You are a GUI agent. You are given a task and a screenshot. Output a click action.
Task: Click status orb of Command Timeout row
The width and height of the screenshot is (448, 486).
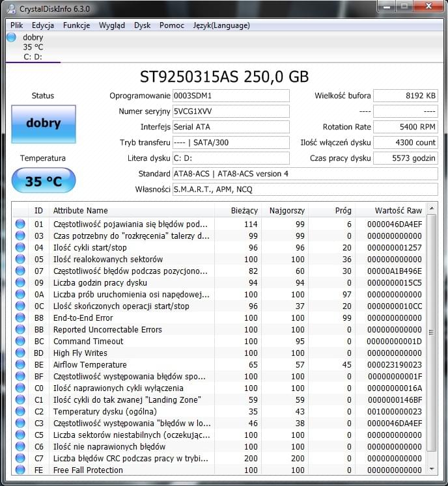(20, 341)
